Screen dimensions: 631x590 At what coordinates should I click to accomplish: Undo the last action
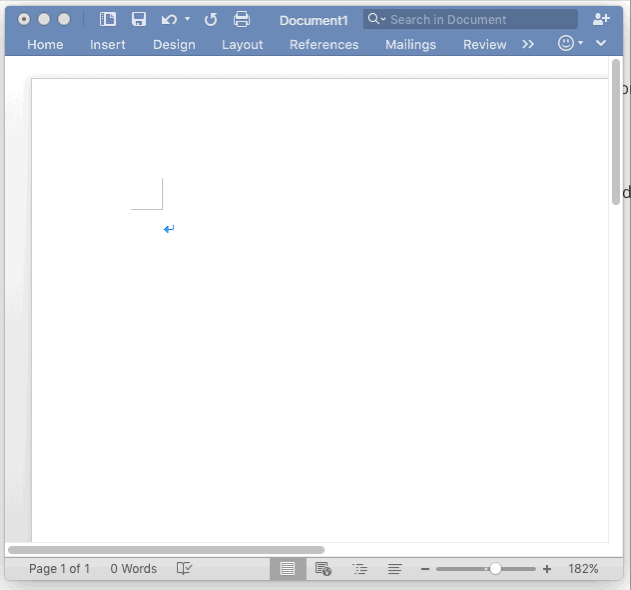[x=169, y=19]
